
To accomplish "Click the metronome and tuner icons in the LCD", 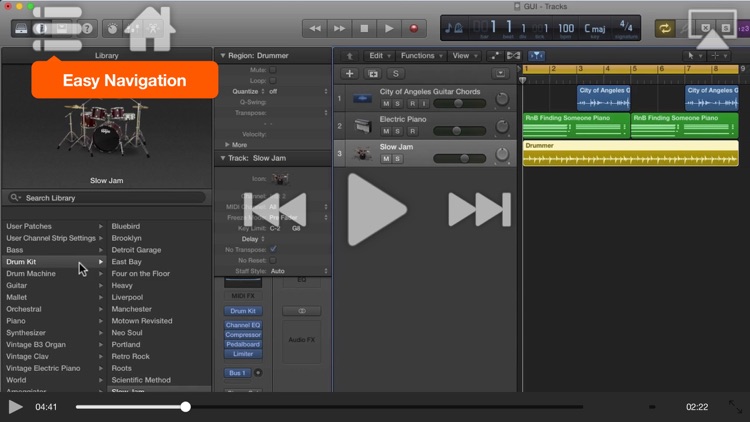I will (x=453, y=28).
